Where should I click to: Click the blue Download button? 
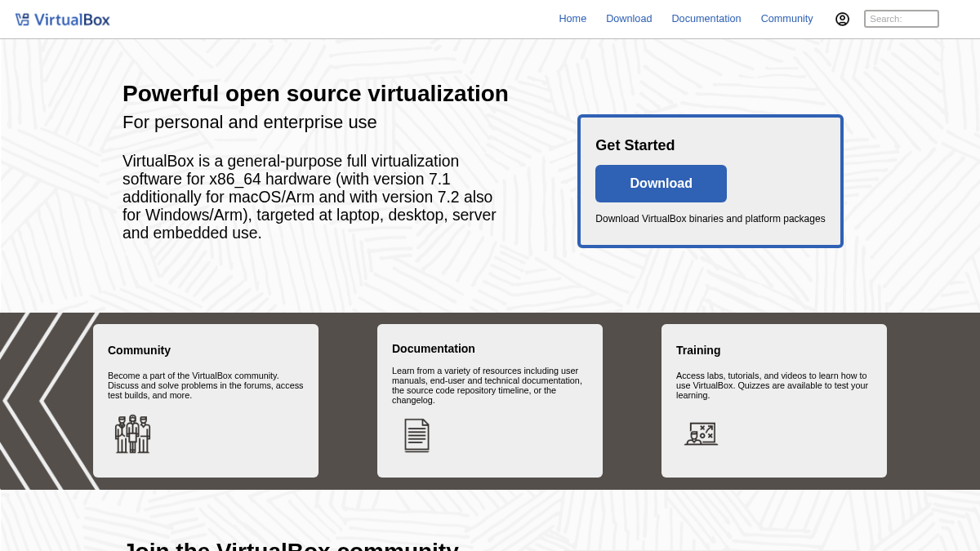point(661,184)
